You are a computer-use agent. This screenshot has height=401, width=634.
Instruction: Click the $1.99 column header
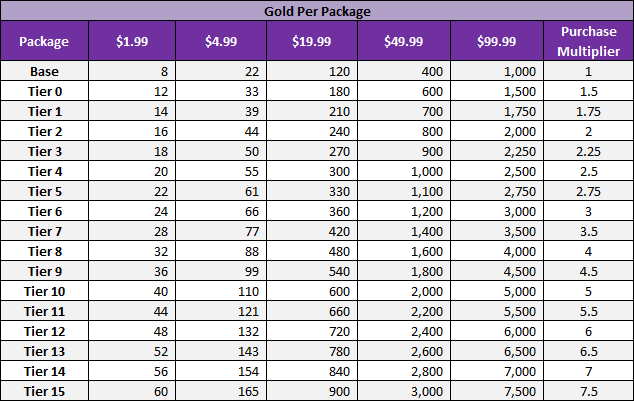(132, 42)
